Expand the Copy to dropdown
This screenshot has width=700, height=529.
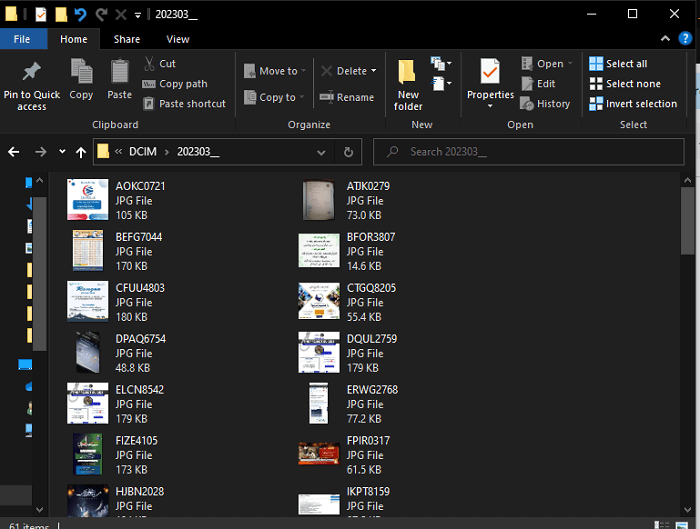tap(276, 98)
